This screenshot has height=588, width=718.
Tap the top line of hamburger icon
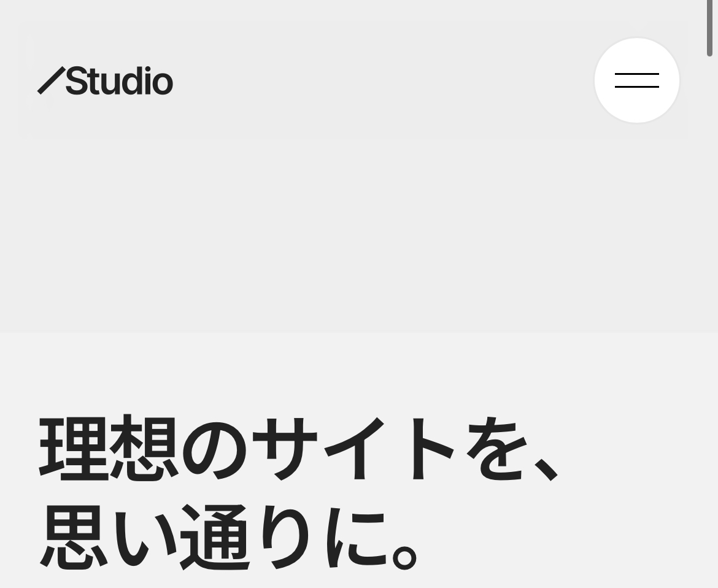pyautogui.click(x=636, y=74)
